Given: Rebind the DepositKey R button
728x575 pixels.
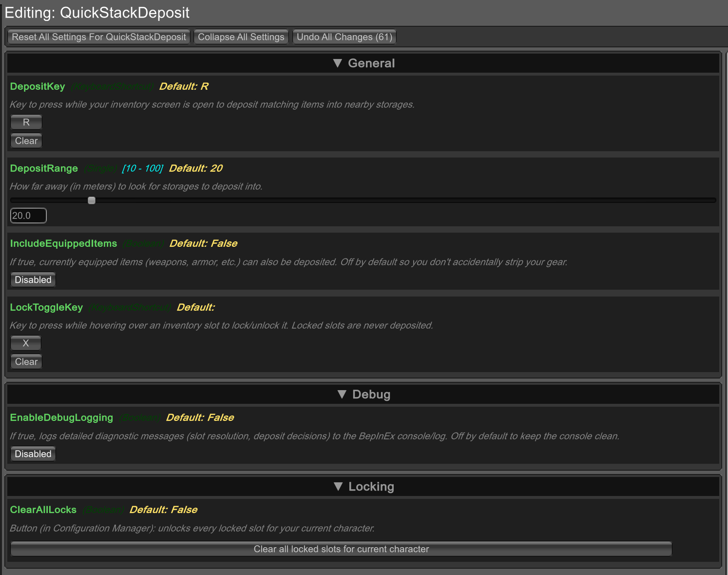Looking at the screenshot, I should click(26, 122).
